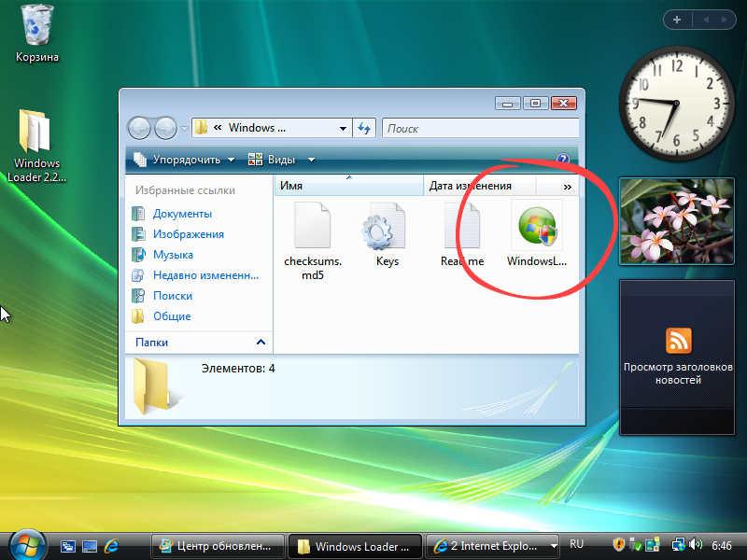Switch to Windows Loader taskbar button
The height and width of the screenshot is (560, 747).
[x=355, y=546]
